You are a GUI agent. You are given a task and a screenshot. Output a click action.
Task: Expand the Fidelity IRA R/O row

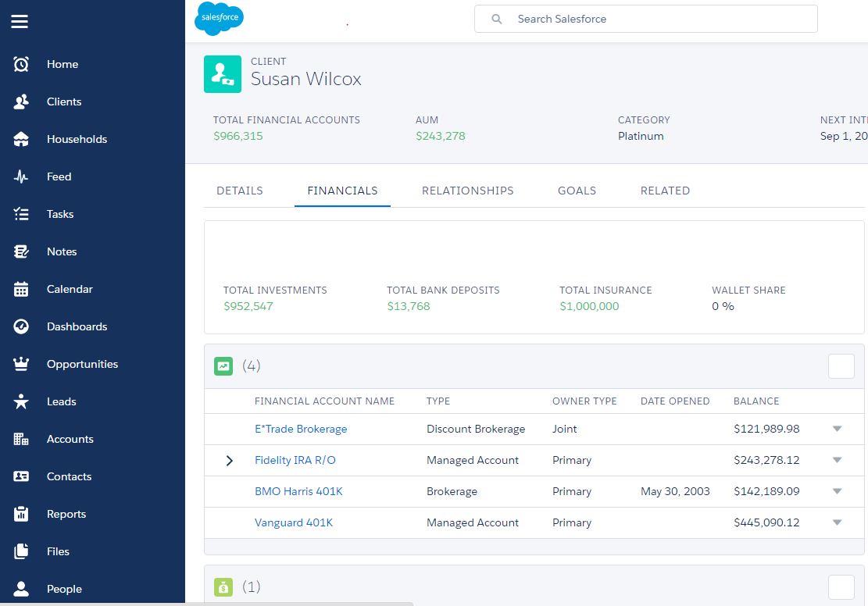229,461
